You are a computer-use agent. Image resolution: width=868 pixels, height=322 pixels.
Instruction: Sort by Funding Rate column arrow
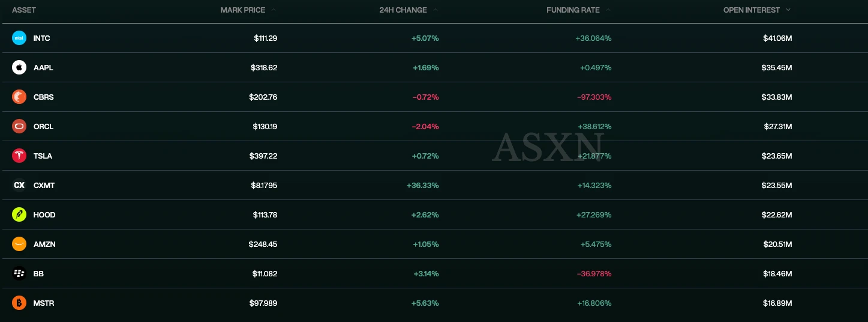click(x=608, y=10)
